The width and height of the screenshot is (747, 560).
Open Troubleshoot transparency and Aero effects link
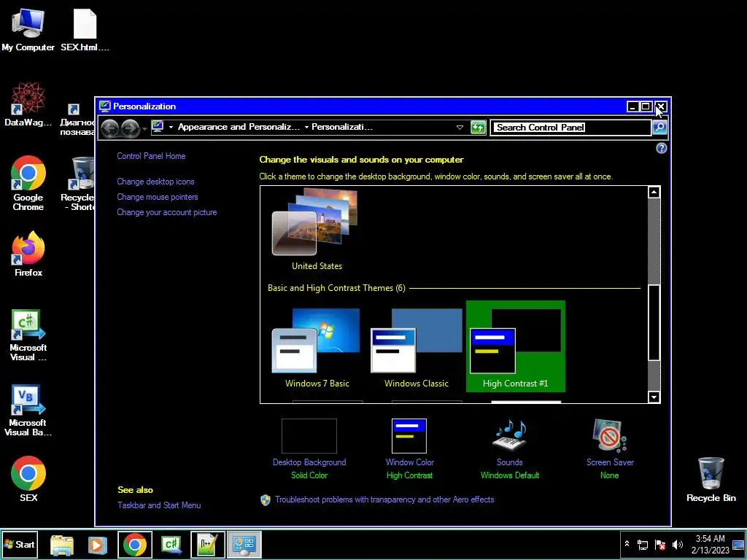384,499
